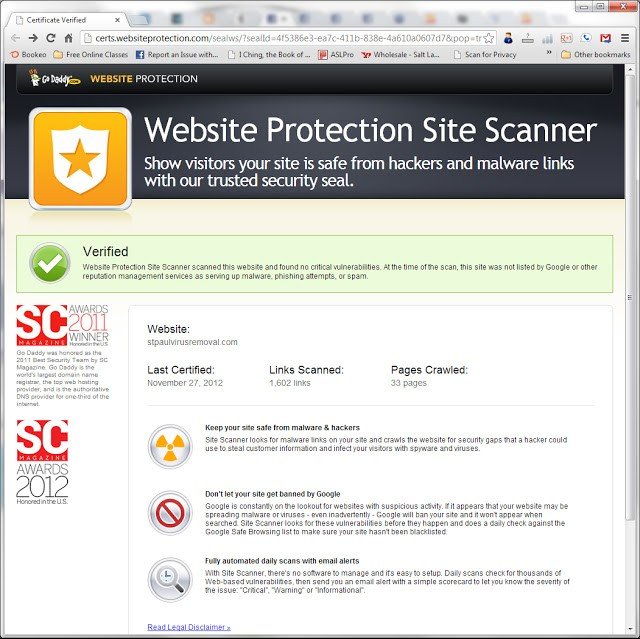Bookmark this page with the star icon

pos(489,38)
